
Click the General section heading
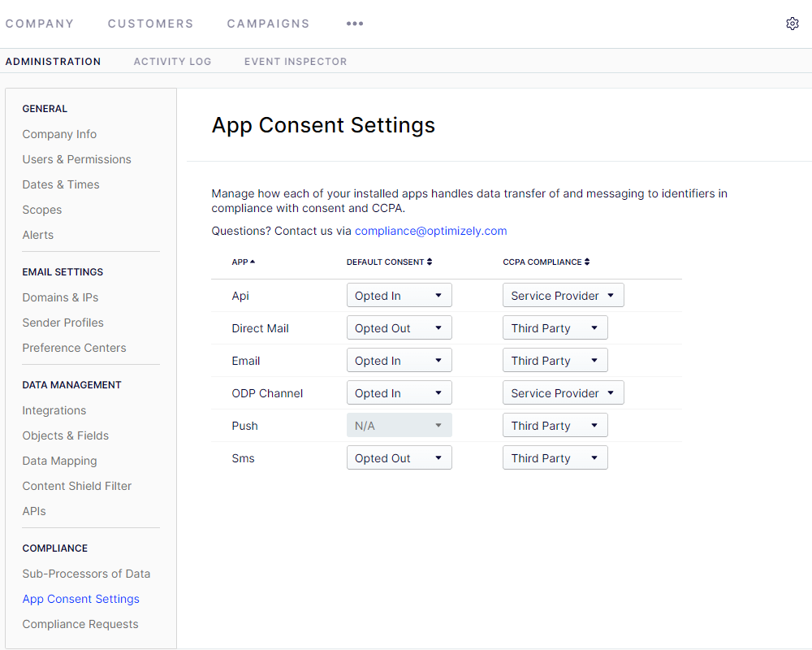[45, 109]
